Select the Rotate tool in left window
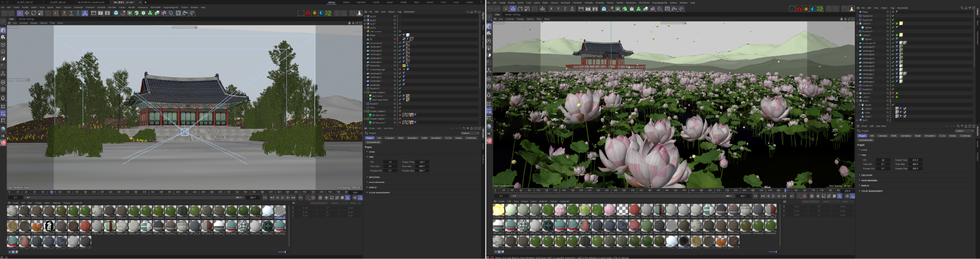Viewport: 980px width, 259px height. click(x=34, y=13)
